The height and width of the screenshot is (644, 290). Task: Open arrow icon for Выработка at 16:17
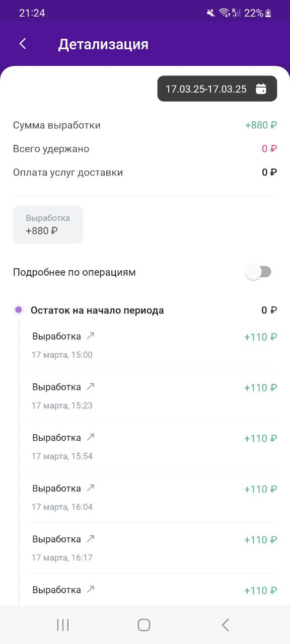click(91, 539)
